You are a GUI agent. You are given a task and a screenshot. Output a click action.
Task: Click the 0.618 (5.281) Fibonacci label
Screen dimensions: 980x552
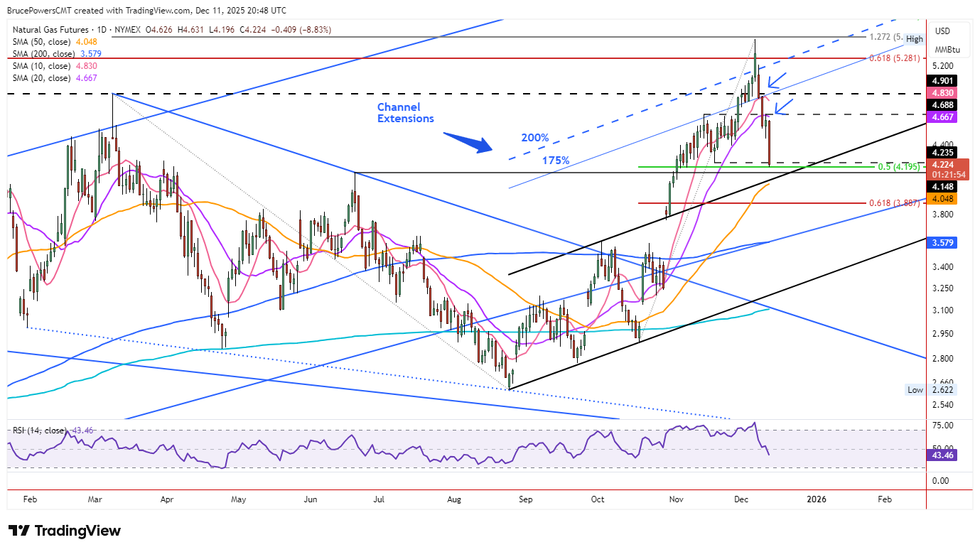coord(895,59)
